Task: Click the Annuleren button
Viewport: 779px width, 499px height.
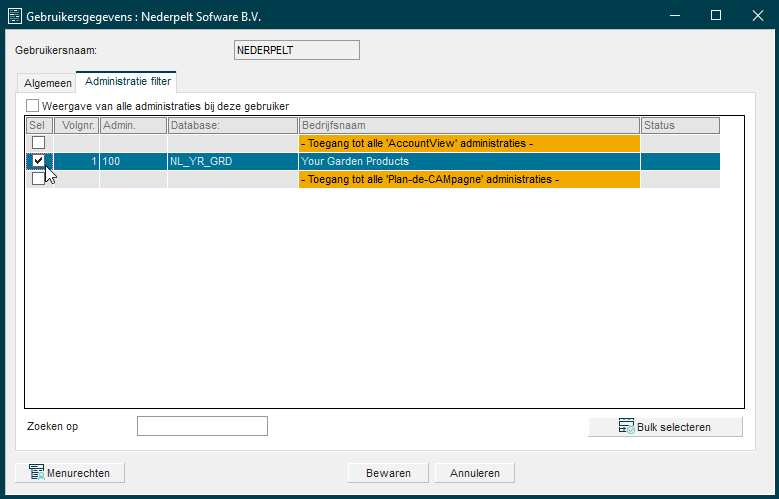Action: [x=475, y=473]
